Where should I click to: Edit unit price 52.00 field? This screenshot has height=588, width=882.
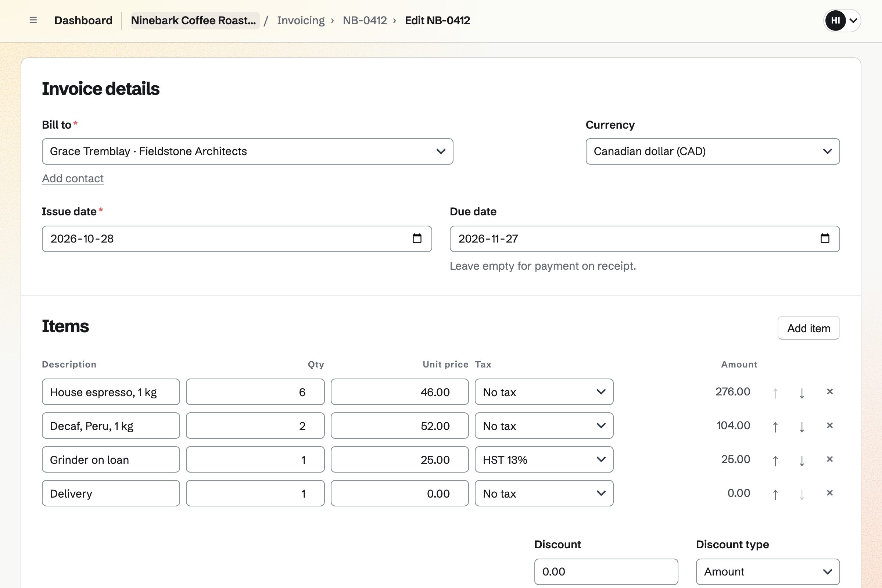(x=399, y=426)
